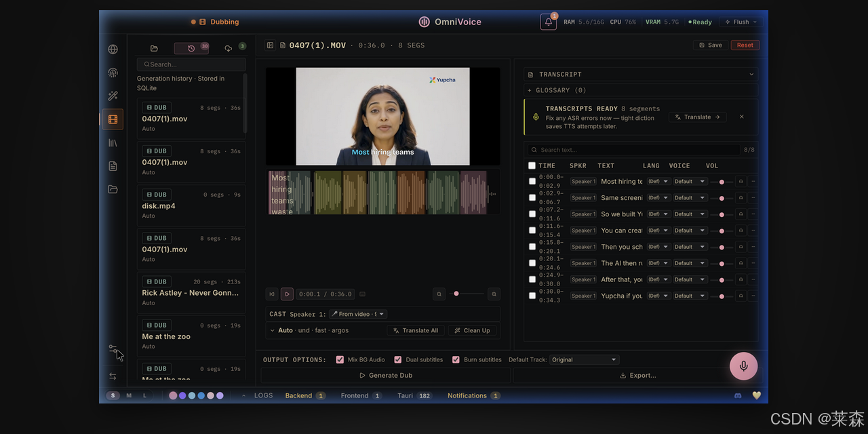The height and width of the screenshot is (434, 868).
Task: Click the Clean Up button
Action: coord(472,330)
